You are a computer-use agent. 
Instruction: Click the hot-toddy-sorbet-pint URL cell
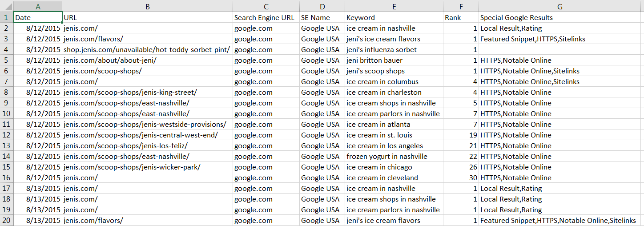pos(147,50)
